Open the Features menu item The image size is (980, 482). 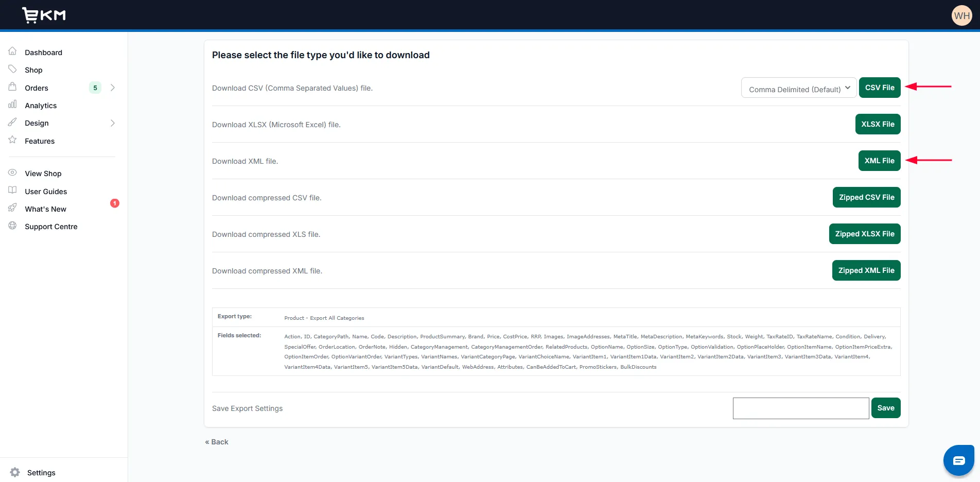point(40,141)
